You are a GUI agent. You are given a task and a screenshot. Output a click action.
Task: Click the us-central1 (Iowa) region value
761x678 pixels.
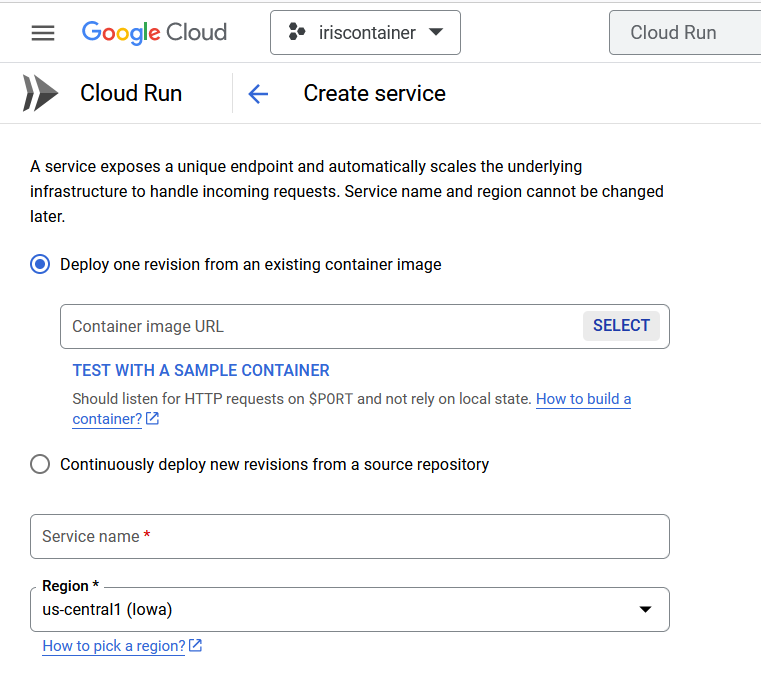tap(107, 610)
